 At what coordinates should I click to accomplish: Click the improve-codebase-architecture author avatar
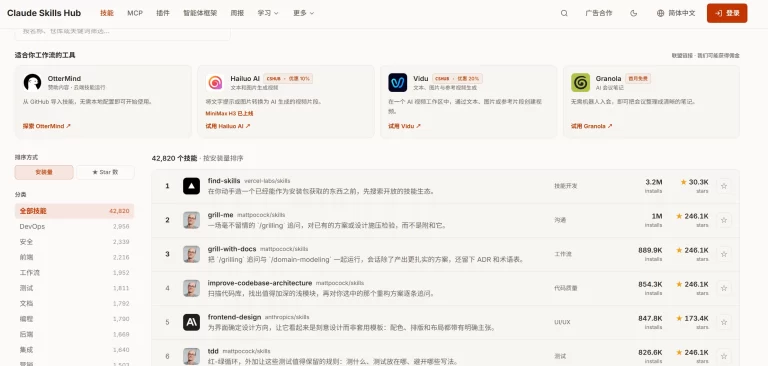coord(192,288)
